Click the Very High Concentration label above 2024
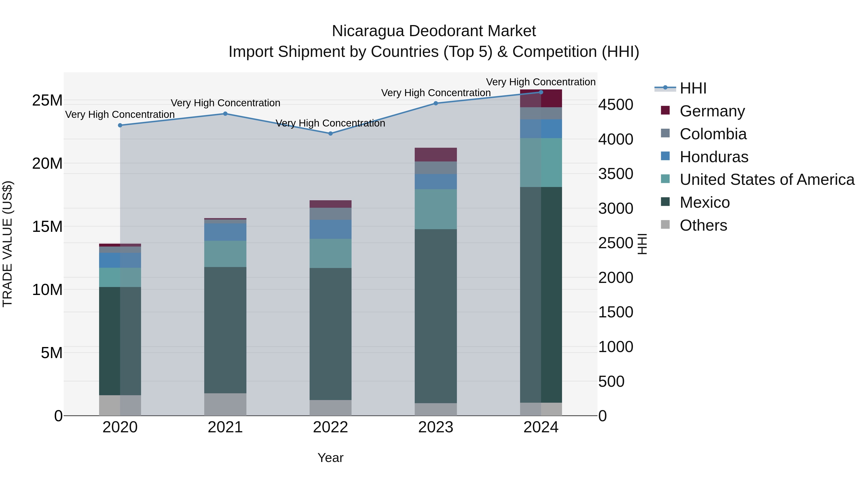 (x=541, y=82)
